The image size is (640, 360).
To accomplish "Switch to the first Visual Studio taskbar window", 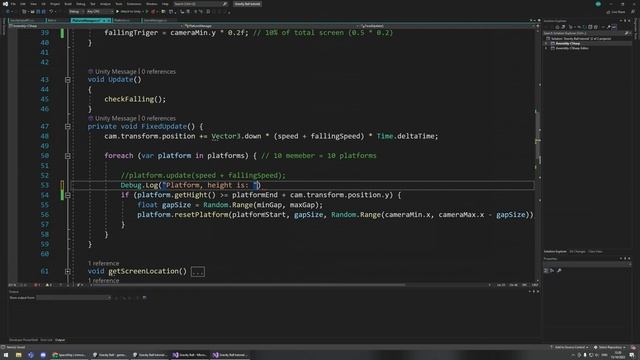I will click(x=189, y=355).
